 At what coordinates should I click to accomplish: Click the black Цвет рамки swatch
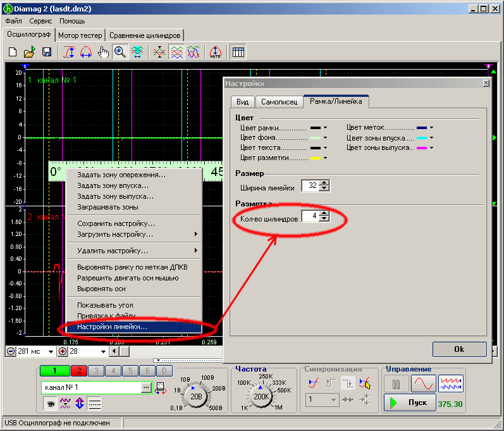click(316, 128)
